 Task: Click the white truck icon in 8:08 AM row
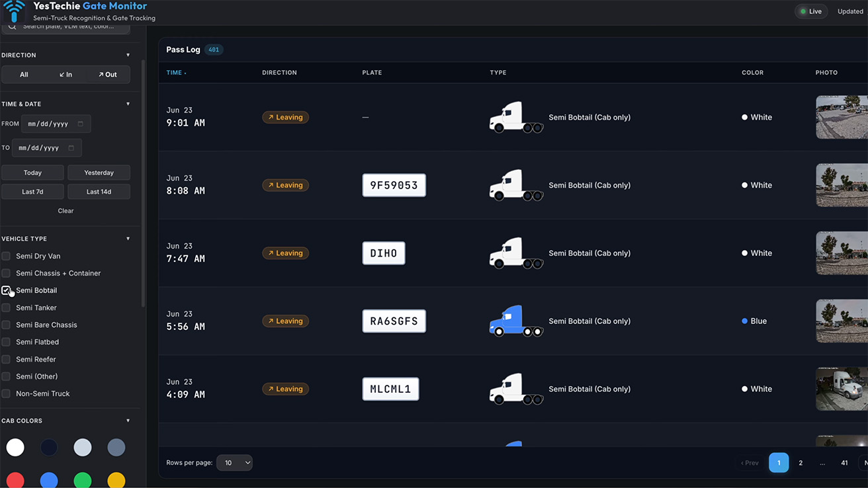click(x=516, y=185)
